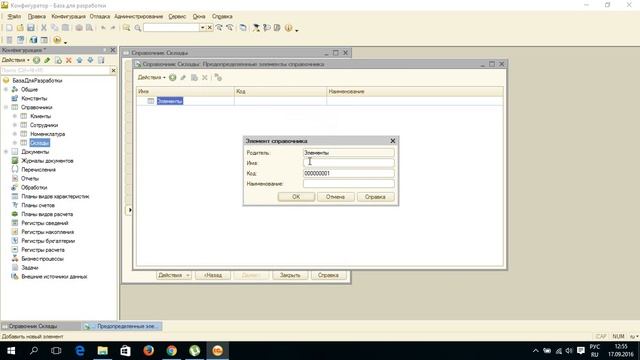Click the red X delete icon in Configuration panel

pos(69,60)
